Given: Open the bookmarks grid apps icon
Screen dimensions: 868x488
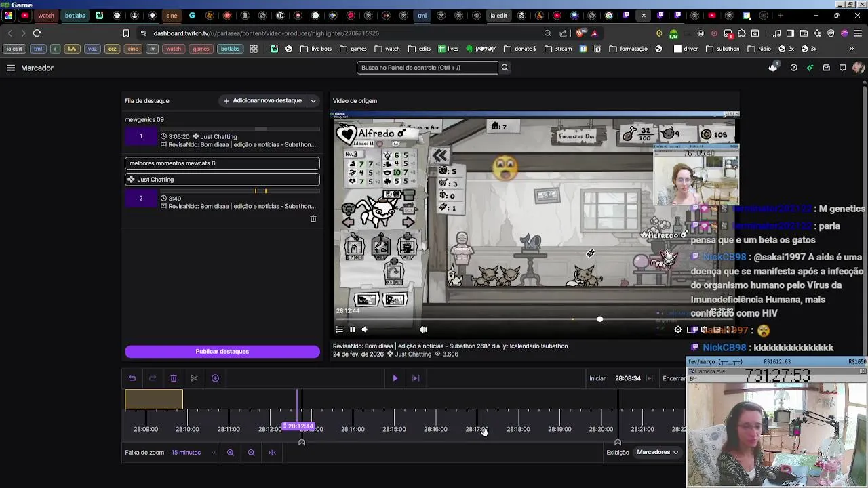Looking at the screenshot, I should [x=254, y=49].
